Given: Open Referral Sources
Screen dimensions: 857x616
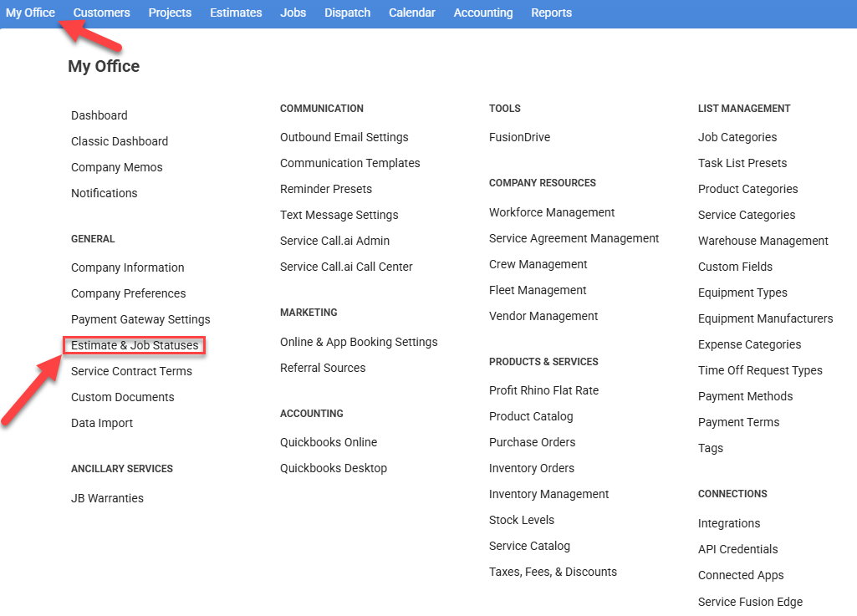Looking at the screenshot, I should pos(323,368).
